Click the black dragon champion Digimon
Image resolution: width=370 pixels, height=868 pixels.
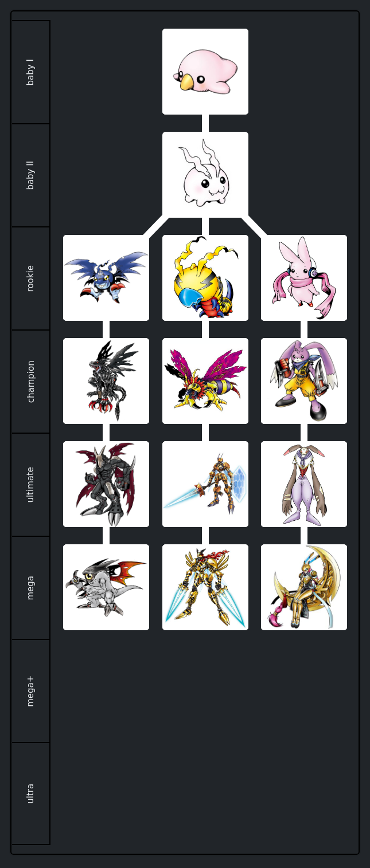[x=106, y=381]
